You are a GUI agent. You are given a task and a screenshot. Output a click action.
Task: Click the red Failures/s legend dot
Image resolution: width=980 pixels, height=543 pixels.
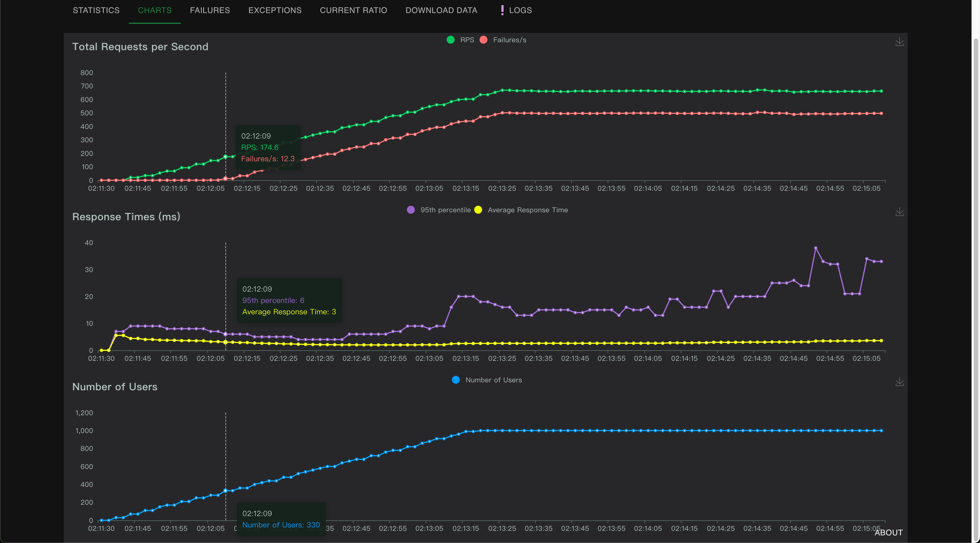[x=483, y=40]
